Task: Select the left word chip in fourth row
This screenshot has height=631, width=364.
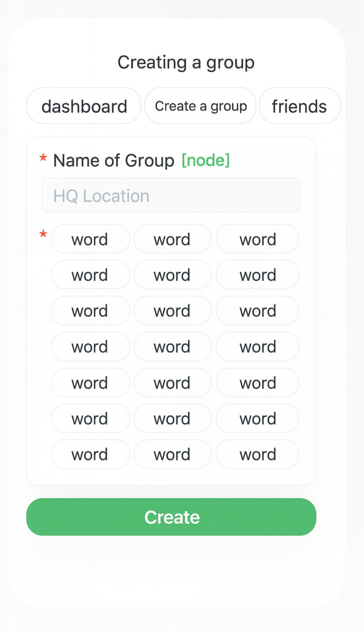Action: (x=90, y=347)
